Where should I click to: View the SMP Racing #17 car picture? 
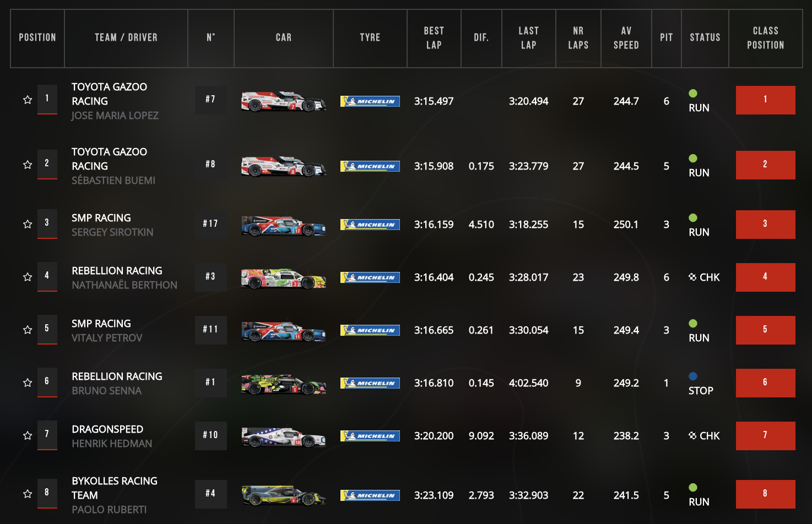tap(284, 225)
